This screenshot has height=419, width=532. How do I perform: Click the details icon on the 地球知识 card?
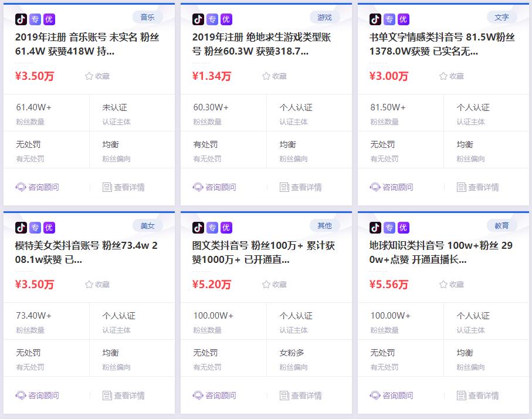461,395
